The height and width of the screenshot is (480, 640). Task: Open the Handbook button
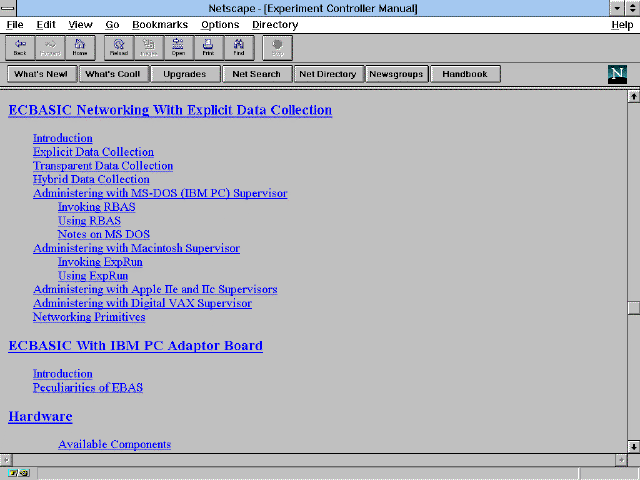(465, 74)
